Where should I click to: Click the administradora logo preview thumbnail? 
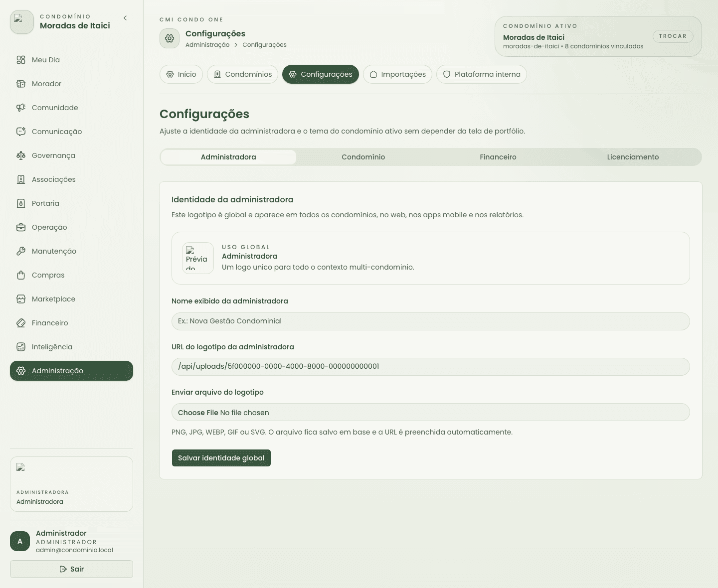point(198,258)
